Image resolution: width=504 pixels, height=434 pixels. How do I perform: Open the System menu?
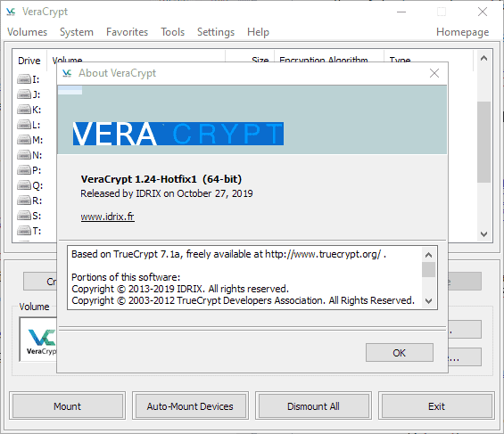tap(77, 32)
